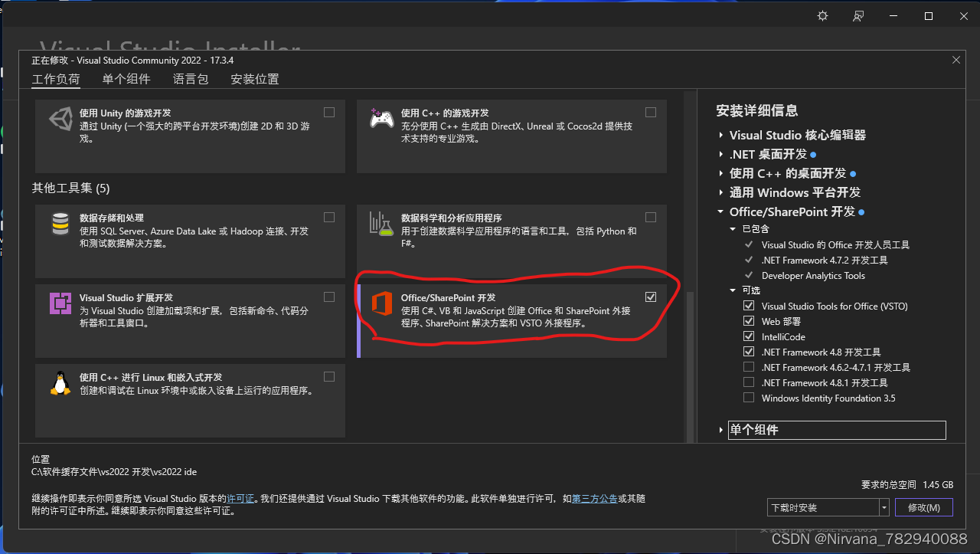Check the Visual Studio extension development workload

click(329, 297)
